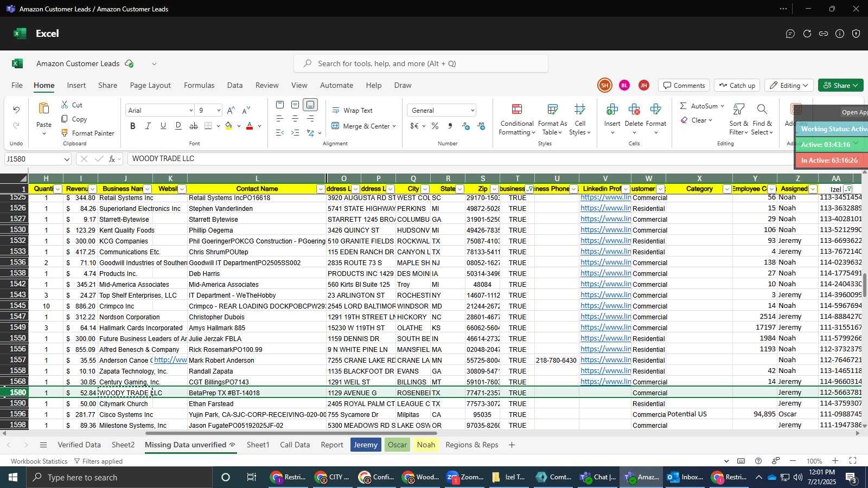Viewport: 868px width, 488px height.
Task: Click the Comments button
Action: click(x=684, y=85)
